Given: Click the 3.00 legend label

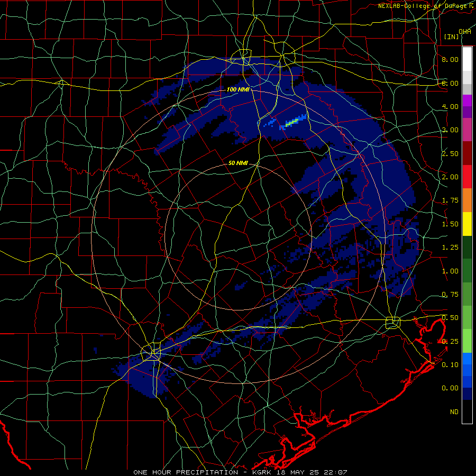Looking at the screenshot, I should click(x=450, y=130).
